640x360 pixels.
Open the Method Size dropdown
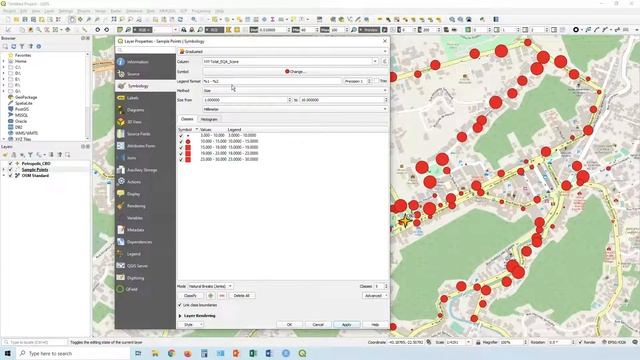[x=295, y=90]
